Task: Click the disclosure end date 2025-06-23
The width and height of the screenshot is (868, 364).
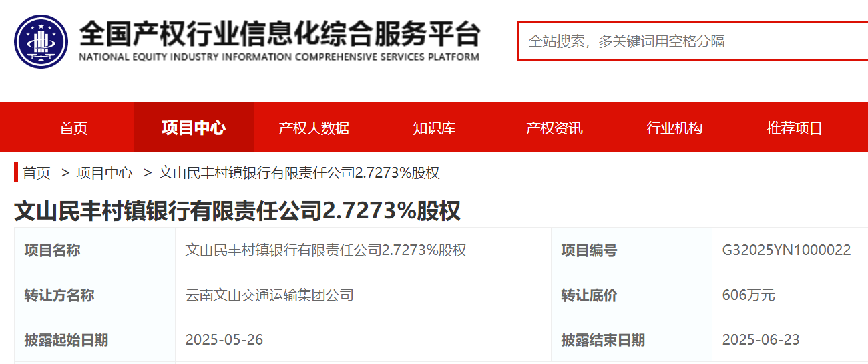Action: point(761,340)
